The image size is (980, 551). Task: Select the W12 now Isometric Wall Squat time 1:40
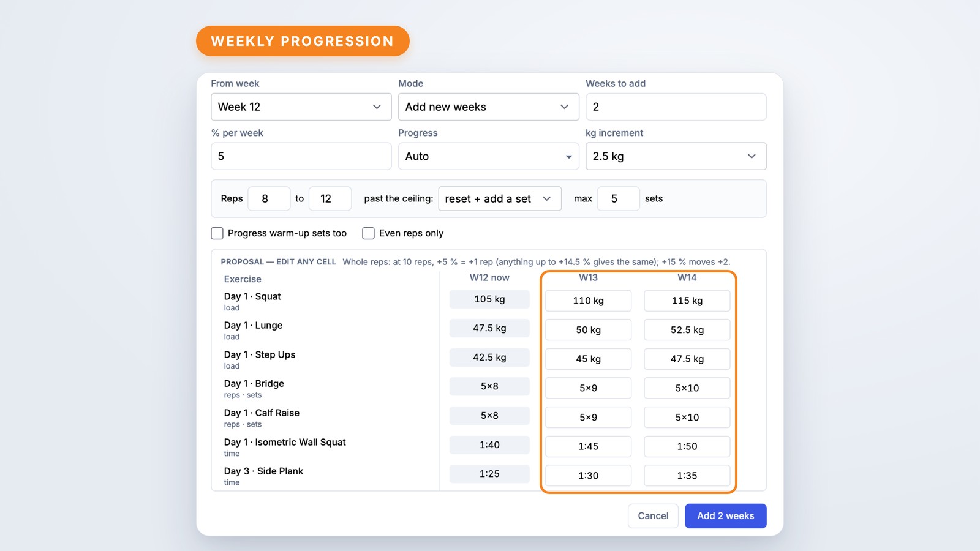pos(489,445)
